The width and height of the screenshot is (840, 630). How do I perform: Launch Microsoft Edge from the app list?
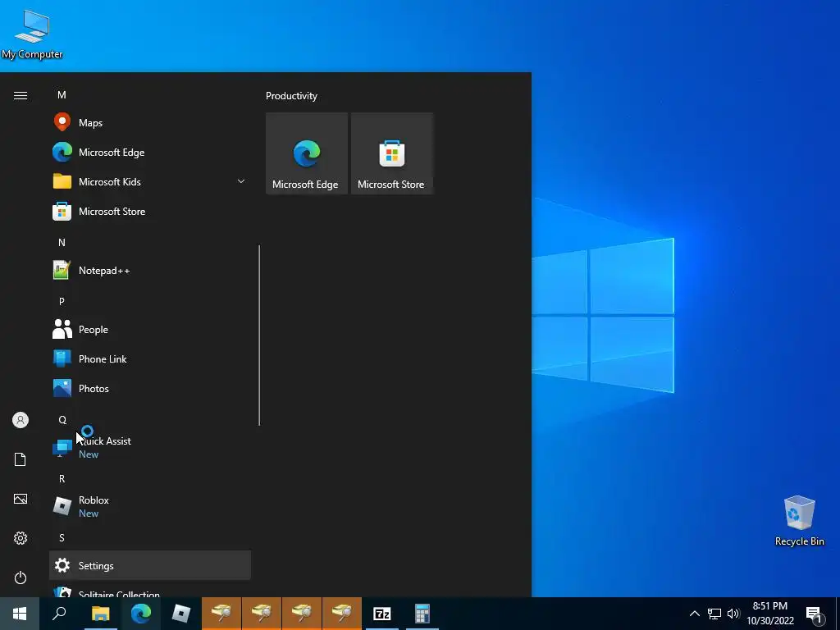(150, 152)
